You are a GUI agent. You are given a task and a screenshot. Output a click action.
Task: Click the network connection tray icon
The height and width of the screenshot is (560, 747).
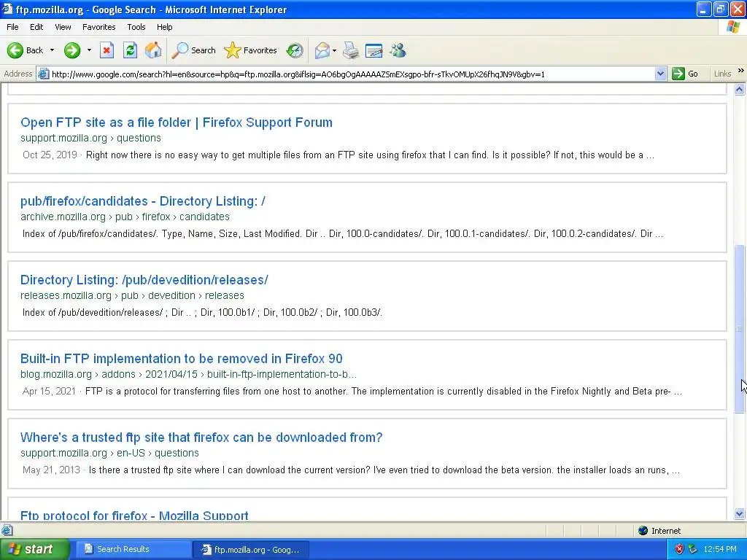click(693, 549)
